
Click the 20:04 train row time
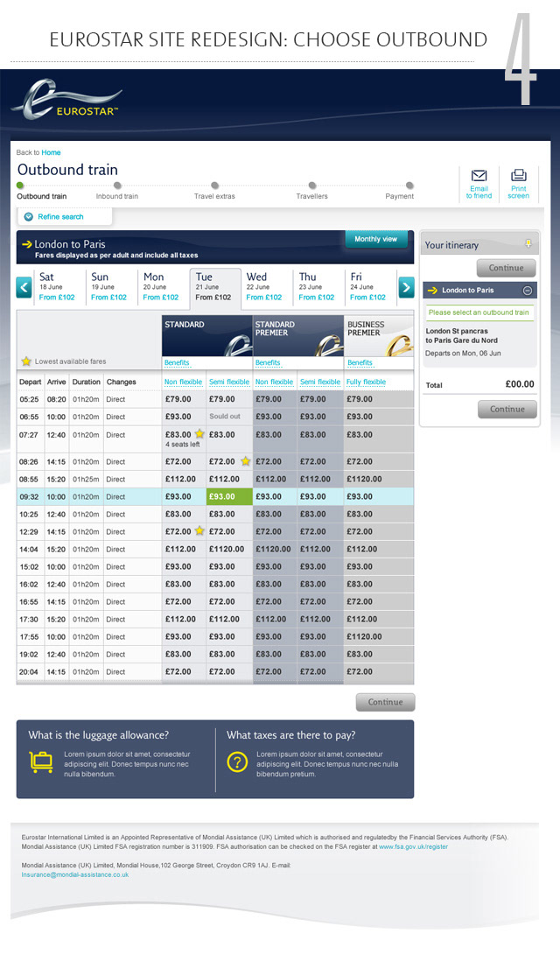(x=29, y=671)
